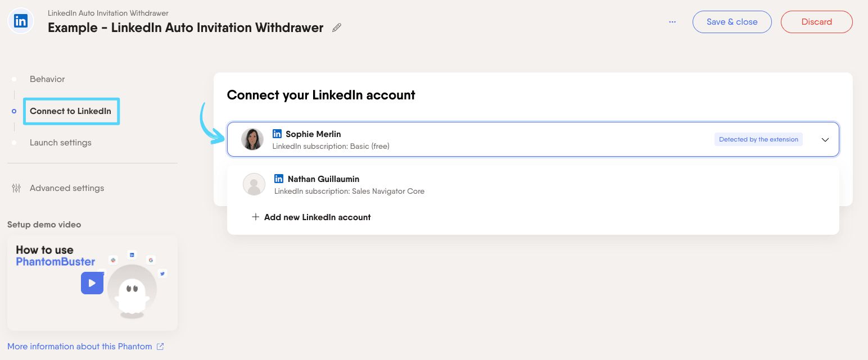Collapse the account dropdown with the chevron
The height and width of the screenshot is (360, 868).
tap(825, 140)
